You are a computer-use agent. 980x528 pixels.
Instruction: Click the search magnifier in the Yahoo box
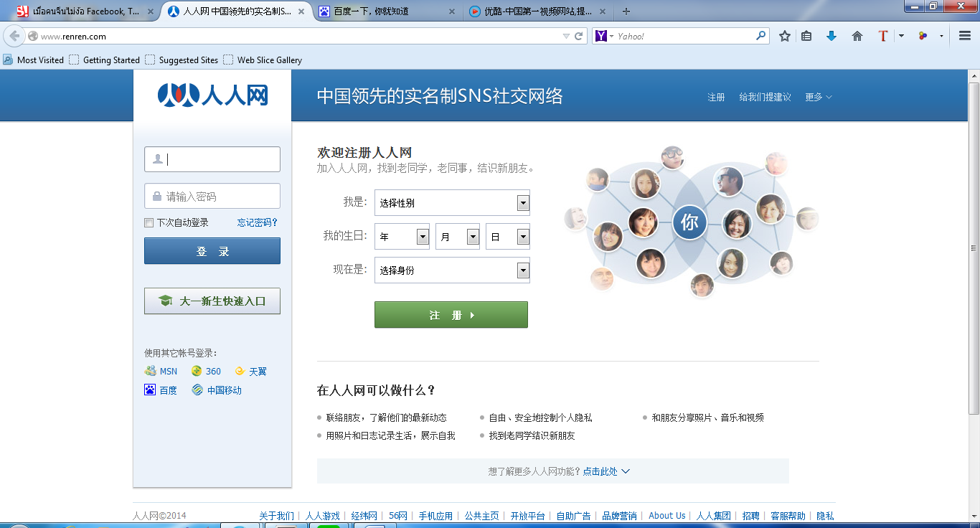tap(761, 36)
